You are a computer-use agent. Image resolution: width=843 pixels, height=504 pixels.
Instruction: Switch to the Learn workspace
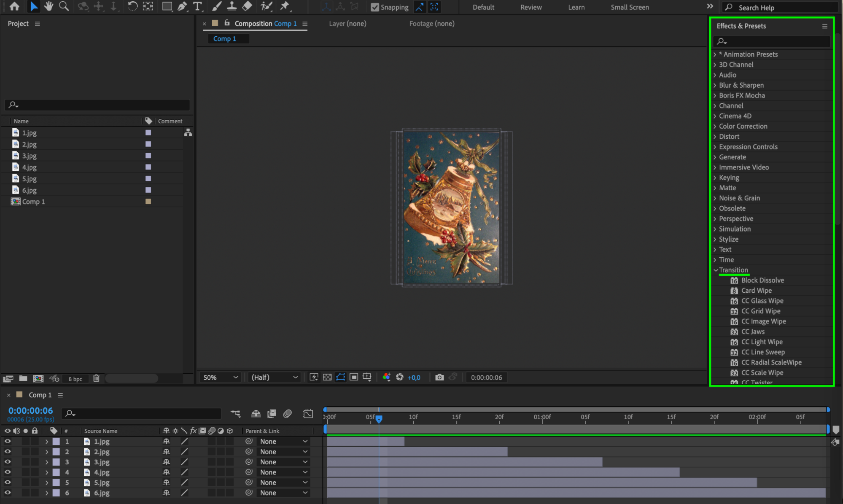click(576, 7)
